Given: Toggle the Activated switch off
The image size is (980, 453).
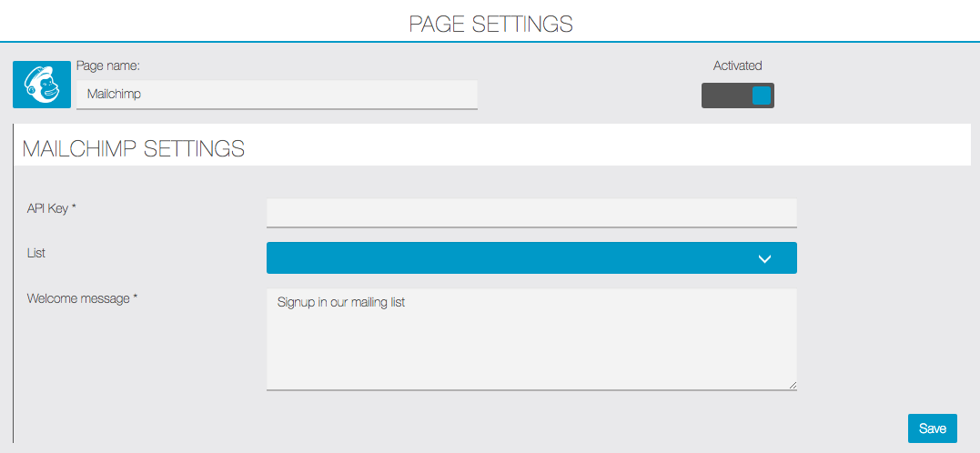Looking at the screenshot, I should pyautogui.click(x=737, y=96).
